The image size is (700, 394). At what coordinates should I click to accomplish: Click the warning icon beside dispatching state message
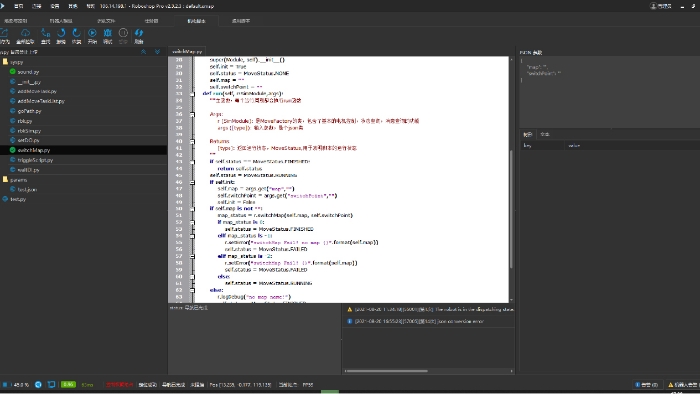tap(350, 309)
